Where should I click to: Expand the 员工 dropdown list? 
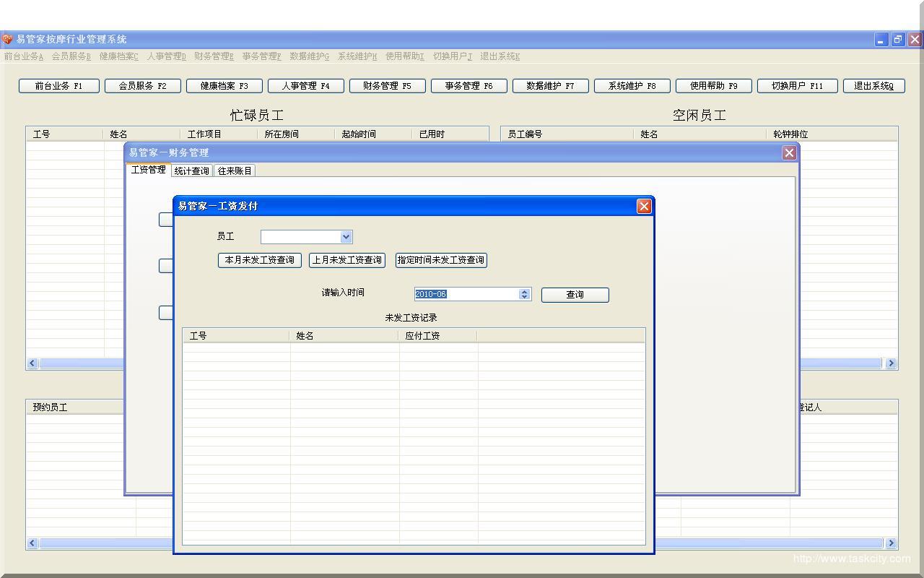346,237
